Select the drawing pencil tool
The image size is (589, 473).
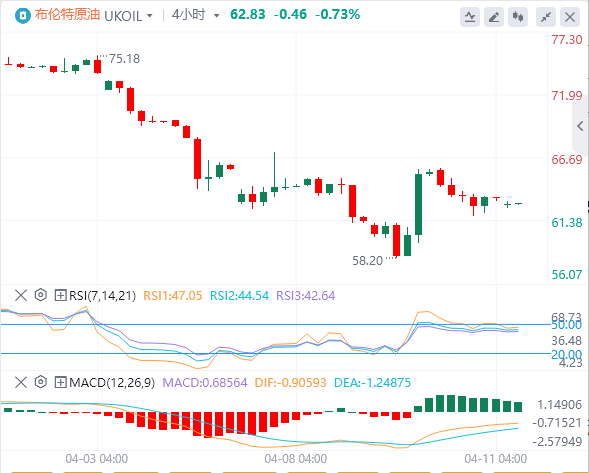point(494,17)
